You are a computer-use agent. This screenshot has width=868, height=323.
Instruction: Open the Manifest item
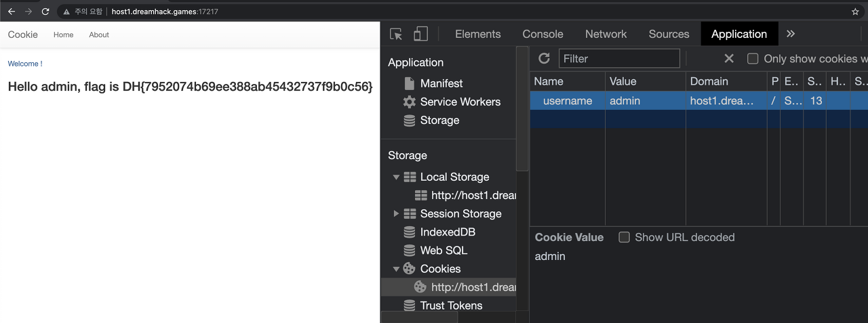(441, 83)
